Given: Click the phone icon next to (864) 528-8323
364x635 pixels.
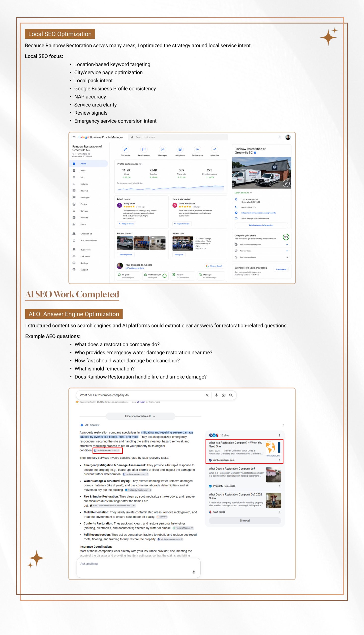Looking at the screenshot, I should (236, 207).
